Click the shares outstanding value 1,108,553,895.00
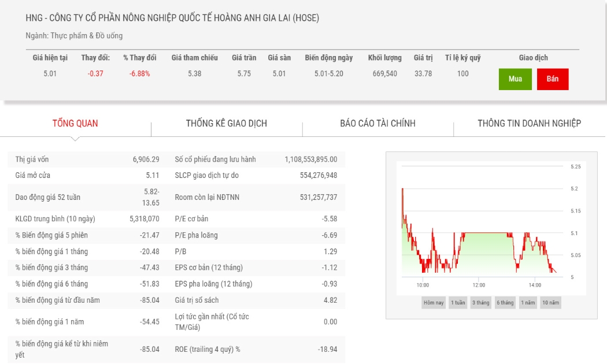Screen dimensions: 607x364 click(311, 159)
